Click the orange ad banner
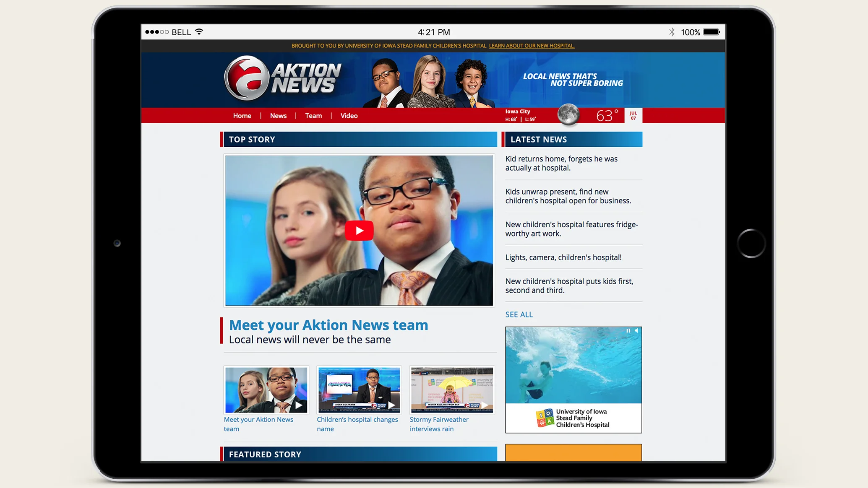The height and width of the screenshot is (488, 868). click(x=573, y=453)
